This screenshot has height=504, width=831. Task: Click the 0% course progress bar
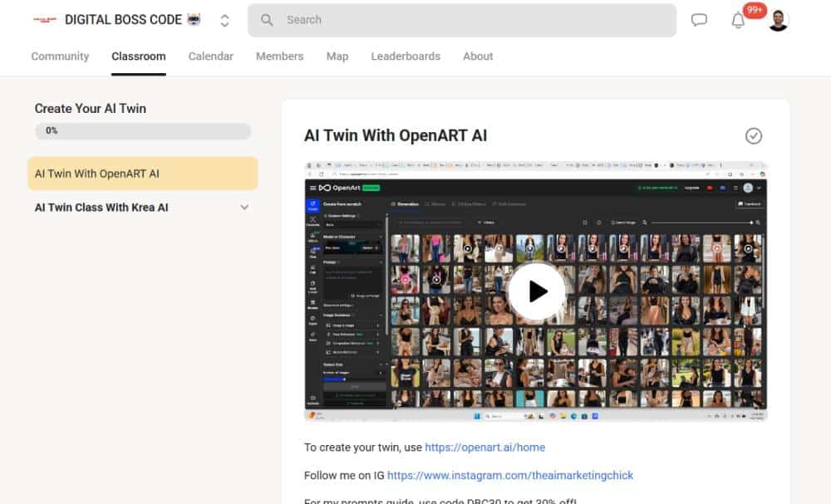pos(143,130)
